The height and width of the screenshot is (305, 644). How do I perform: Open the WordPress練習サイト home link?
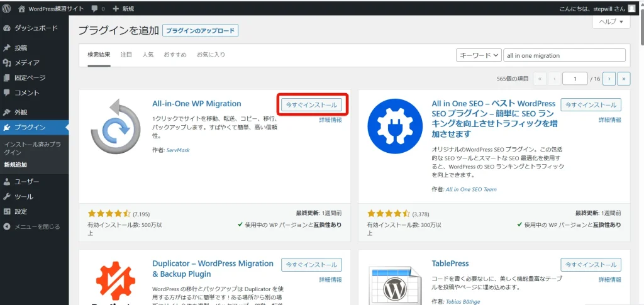click(x=52, y=9)
